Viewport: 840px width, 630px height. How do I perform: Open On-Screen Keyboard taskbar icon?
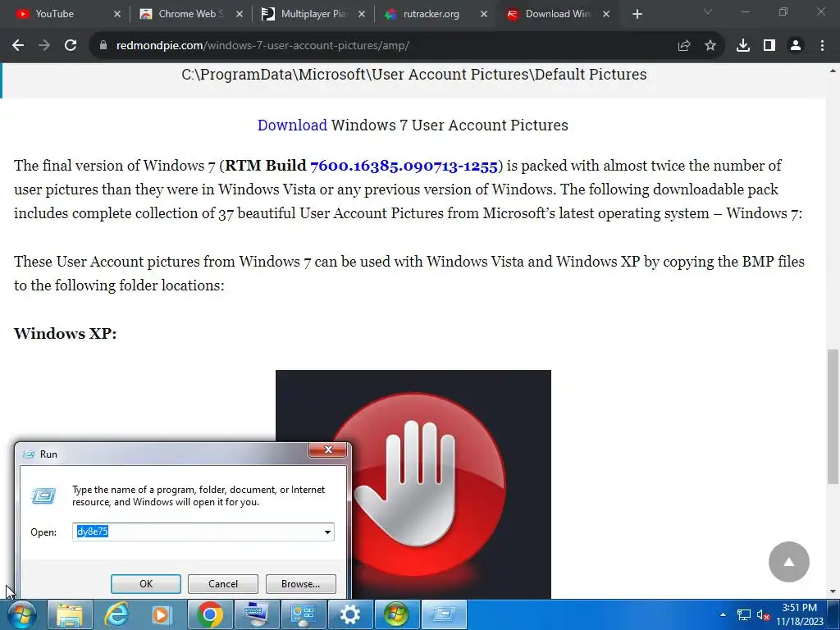click(256, 614)
